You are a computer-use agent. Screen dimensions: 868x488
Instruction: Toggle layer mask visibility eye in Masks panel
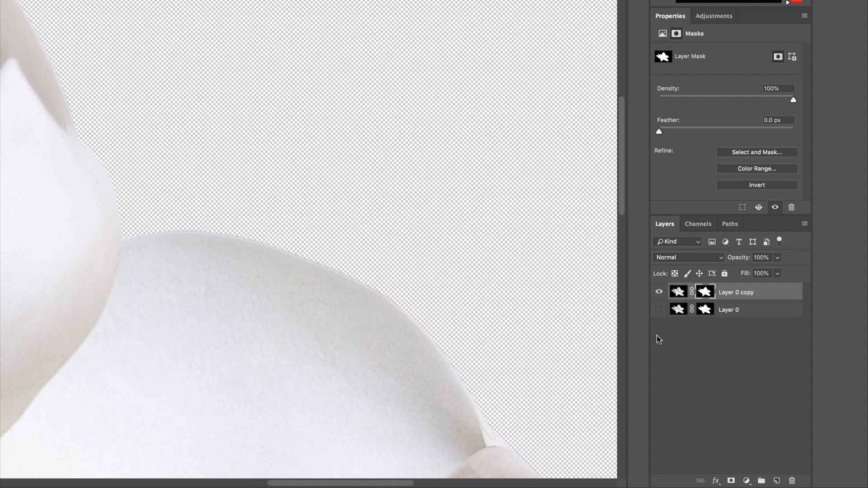[x=775, y=207]
